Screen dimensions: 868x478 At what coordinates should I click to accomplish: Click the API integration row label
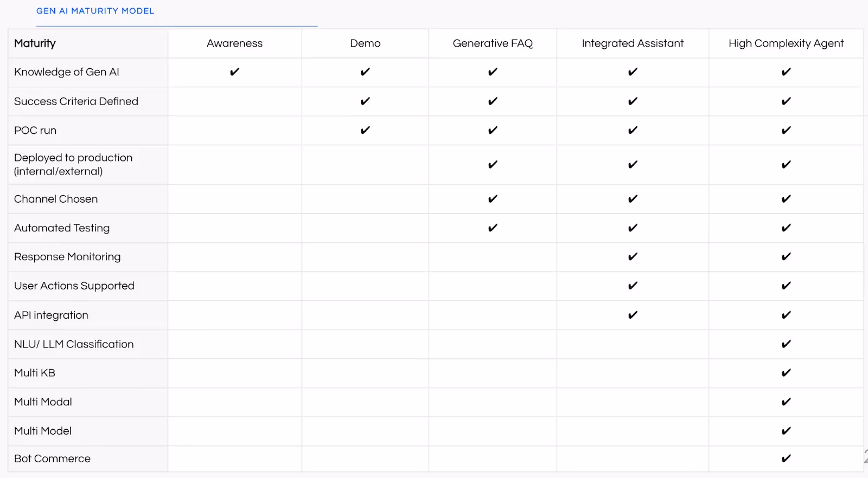(x=51, y=315)
